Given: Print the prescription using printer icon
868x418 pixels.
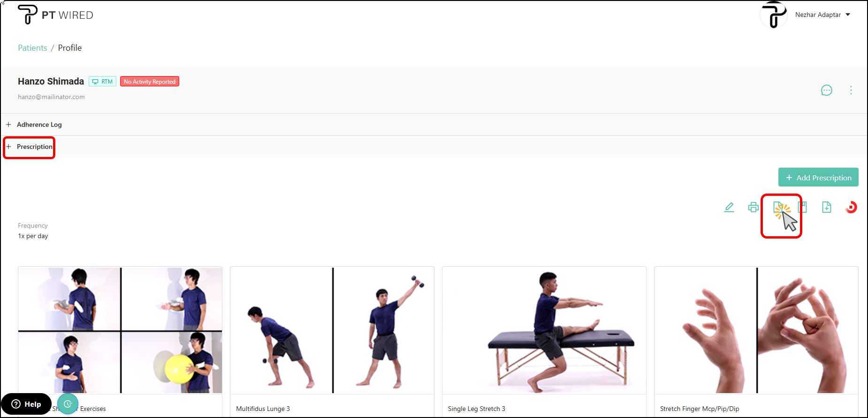Looking at the screenshot, I should click(754, 207).
